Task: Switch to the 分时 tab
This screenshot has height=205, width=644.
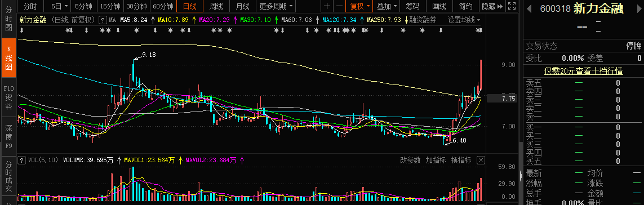Action: pyautogui.click(x=30, y=6)
